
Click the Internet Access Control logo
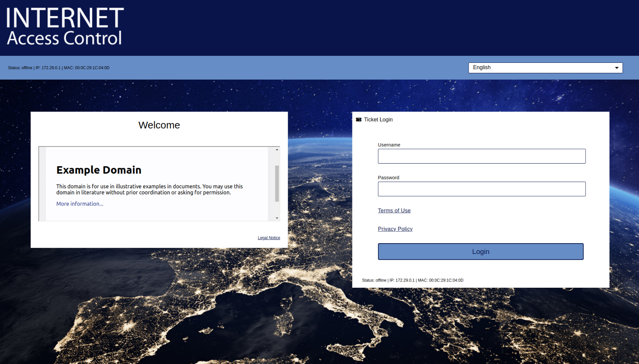tap(65, 26)
